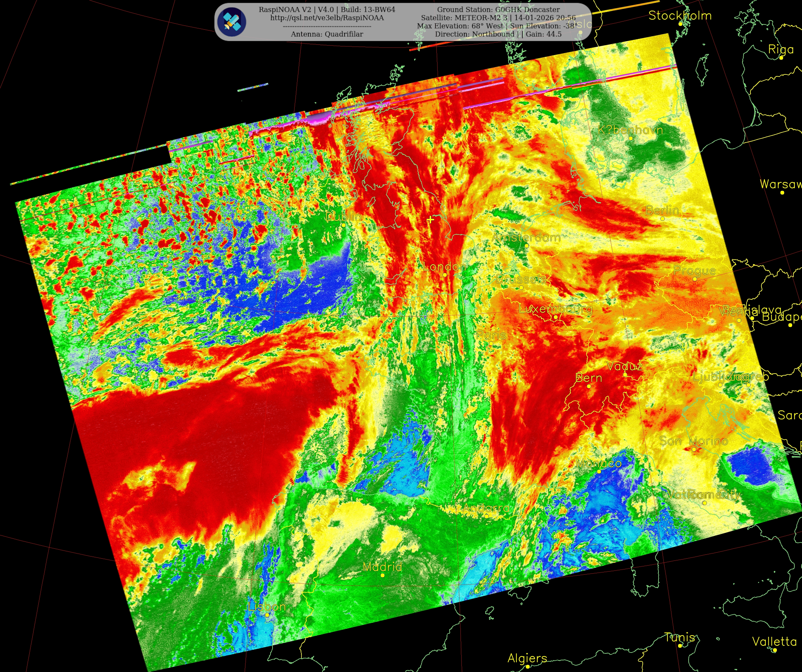Image resolution: width=802 pixels, height=672 pixels.
Task: Click the RaspiNOAA satellite logo icon
Action: [x=232, y=22]
